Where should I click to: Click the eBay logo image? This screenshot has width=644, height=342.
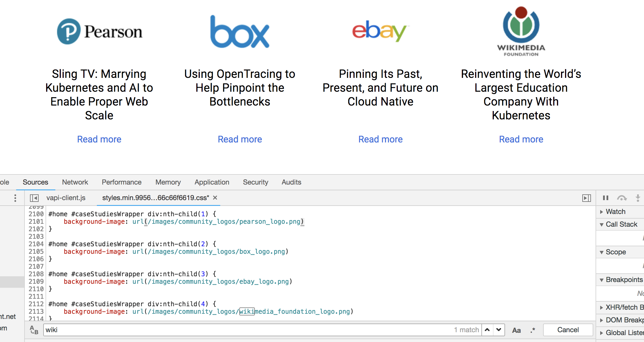pos(381,31)
